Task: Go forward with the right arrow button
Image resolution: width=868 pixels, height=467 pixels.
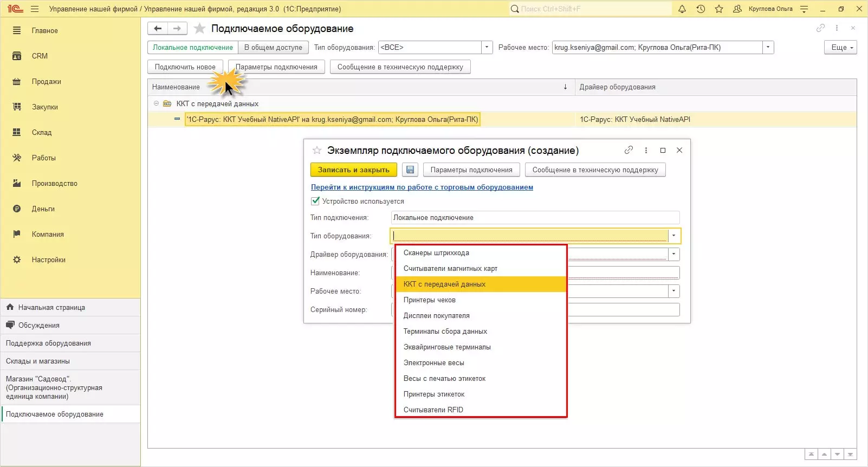Action: [177, 29]
